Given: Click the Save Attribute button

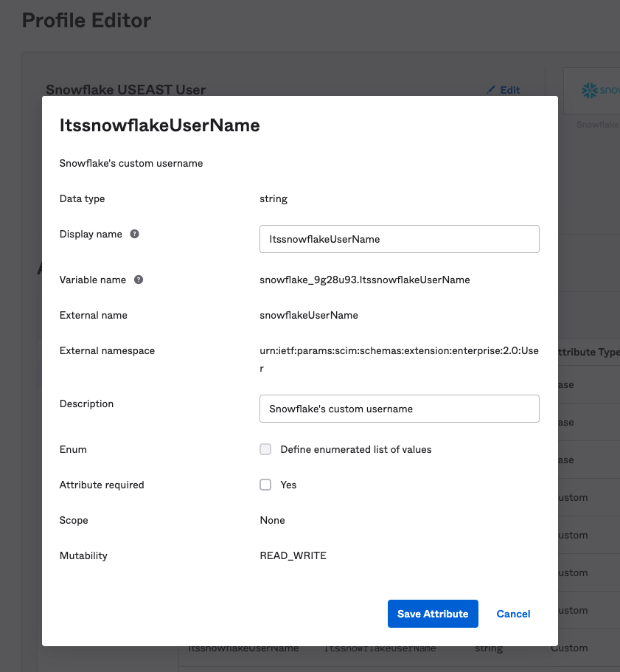Looking at the screenshot, I should (x=433, y=614).
